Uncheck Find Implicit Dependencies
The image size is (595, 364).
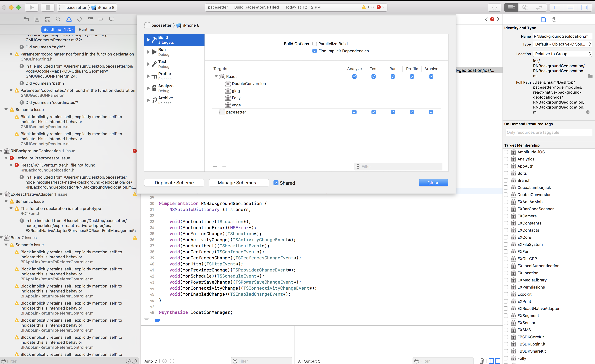tap(314, 51)
